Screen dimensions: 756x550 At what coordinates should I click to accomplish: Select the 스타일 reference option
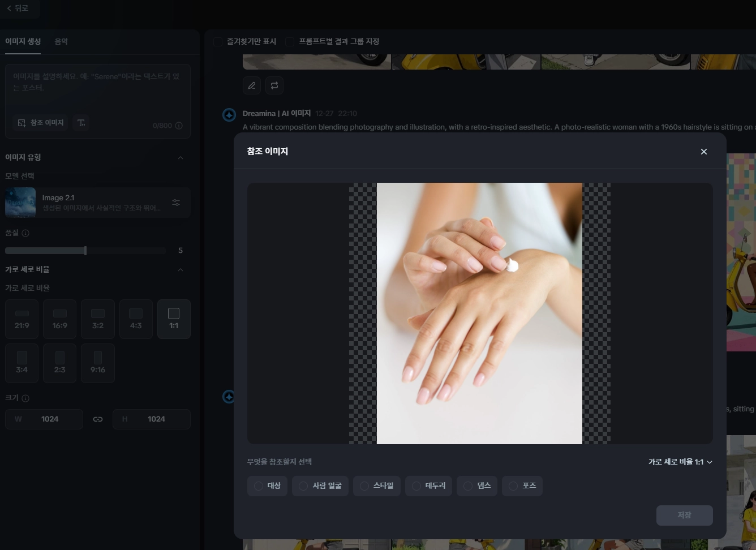tap(377, 485)
